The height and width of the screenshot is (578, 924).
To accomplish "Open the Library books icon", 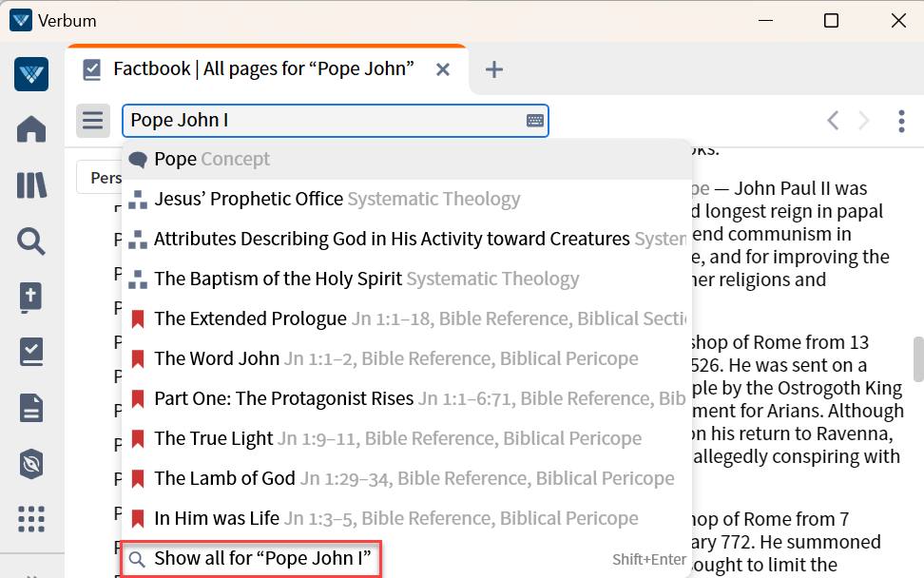I will coord(31,185).
